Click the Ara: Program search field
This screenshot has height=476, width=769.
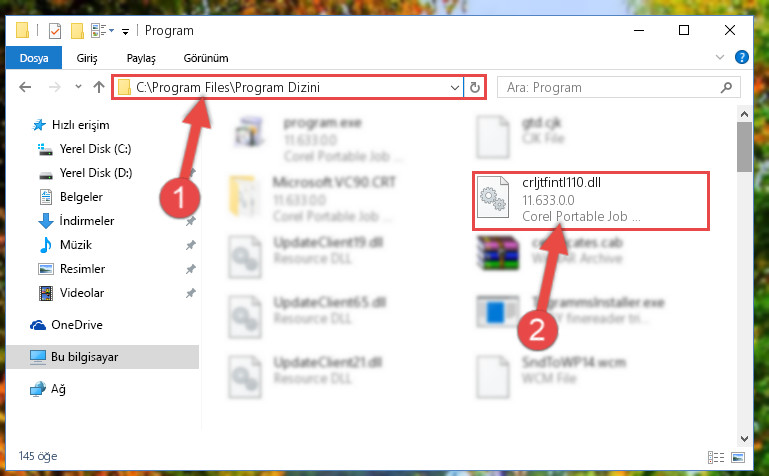coord(611,87)
